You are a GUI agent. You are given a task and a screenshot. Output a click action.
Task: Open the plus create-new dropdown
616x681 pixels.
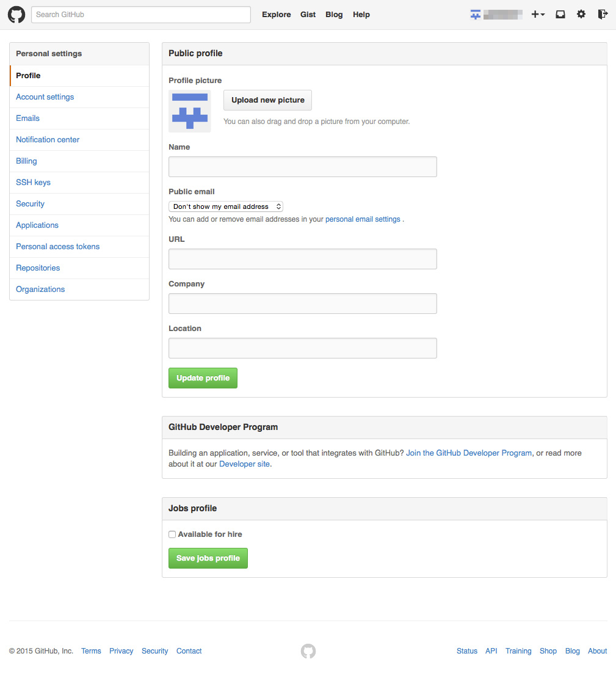coord(537,14)
